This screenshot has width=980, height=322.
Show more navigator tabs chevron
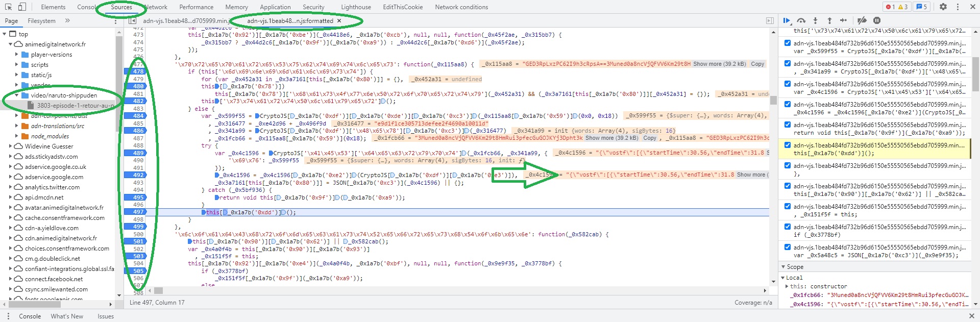tap(67, 21)
